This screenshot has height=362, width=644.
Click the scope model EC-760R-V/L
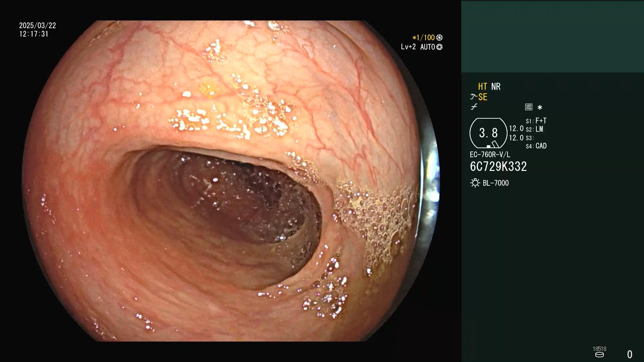[490, 155]
